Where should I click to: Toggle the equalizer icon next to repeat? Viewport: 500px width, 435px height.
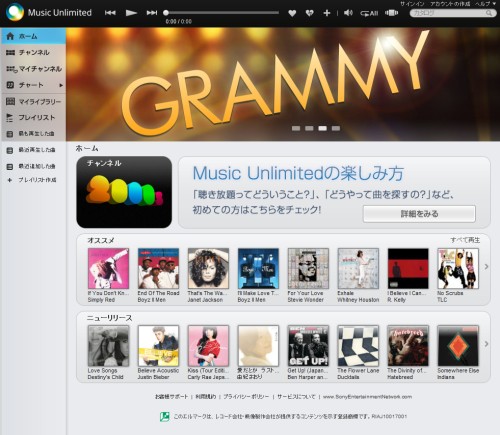tap(391, 13)
